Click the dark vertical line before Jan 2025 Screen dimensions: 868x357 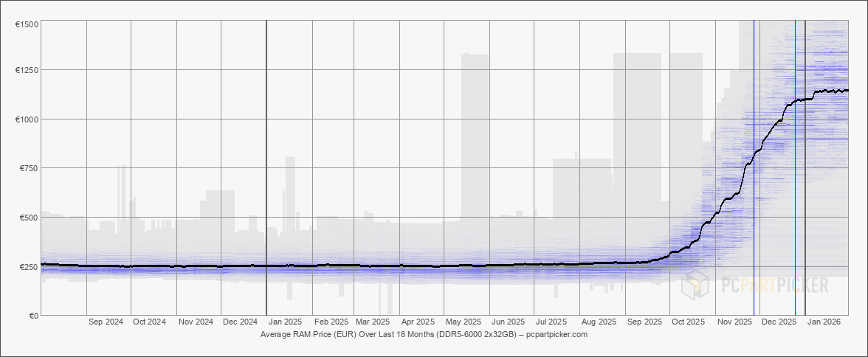tap(267, 167)
